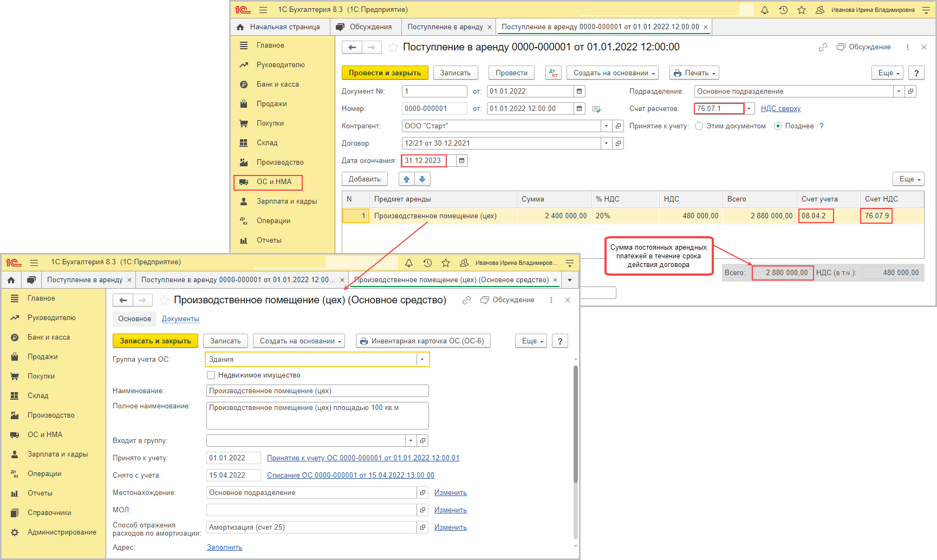The image size is (937, 560).
Task: Move table row down with arrow button
Action: tap(422, 179)
